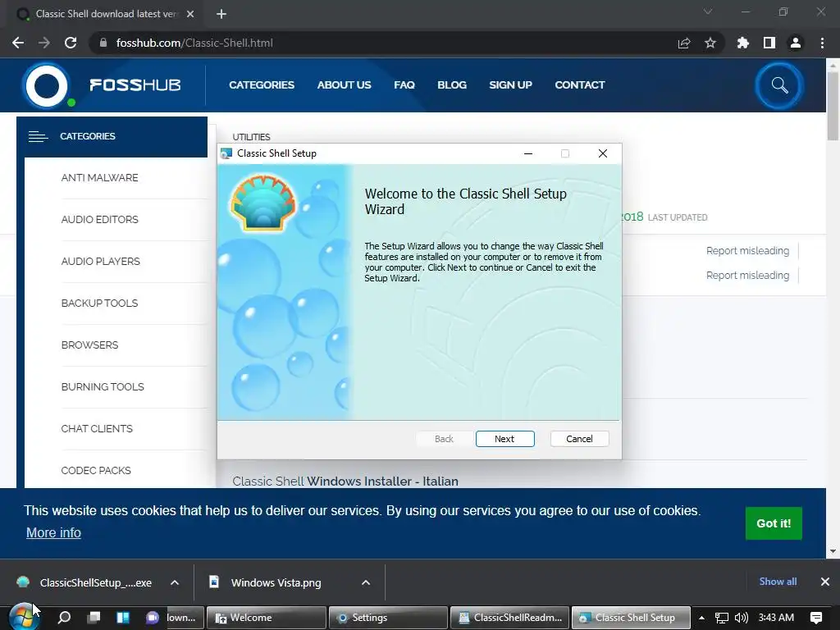Viewport: 840px width, 630px height.
Task: Toggle the browser side panel icon
Action: point(769,43)
